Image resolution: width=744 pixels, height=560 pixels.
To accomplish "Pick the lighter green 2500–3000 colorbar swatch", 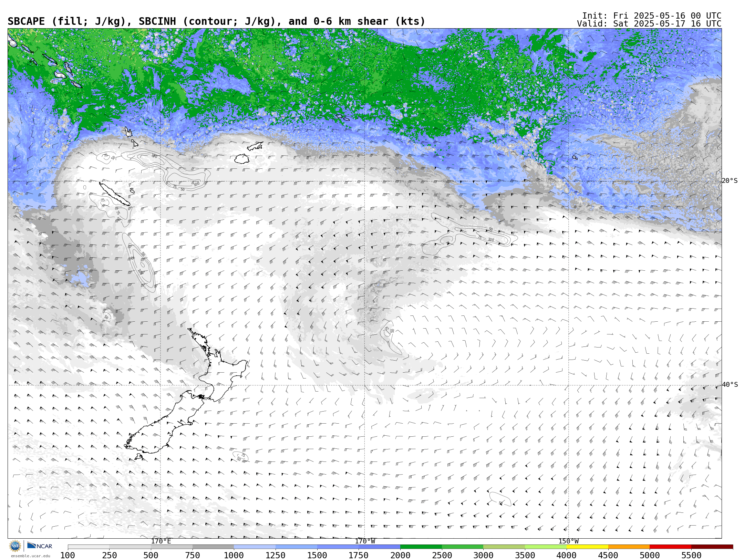I will (x=463, y=547).
